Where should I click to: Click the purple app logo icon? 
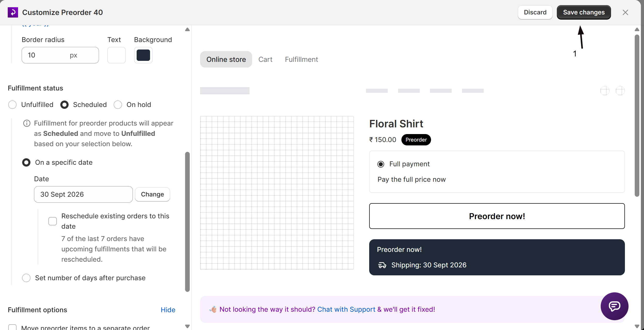point(13,12)
